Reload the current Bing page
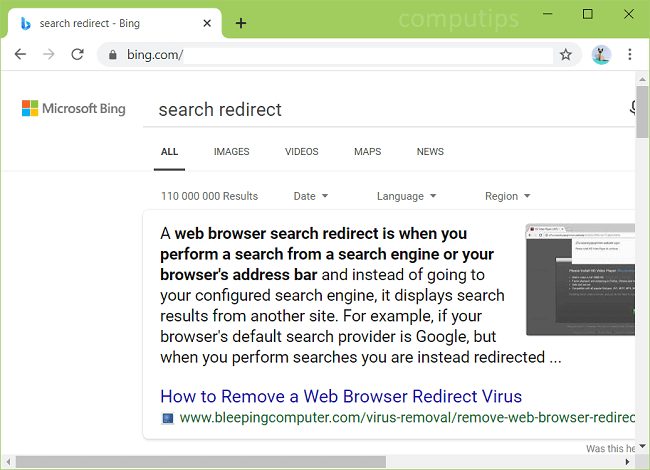This screenshot has width=650, height=470. point(77,55)
